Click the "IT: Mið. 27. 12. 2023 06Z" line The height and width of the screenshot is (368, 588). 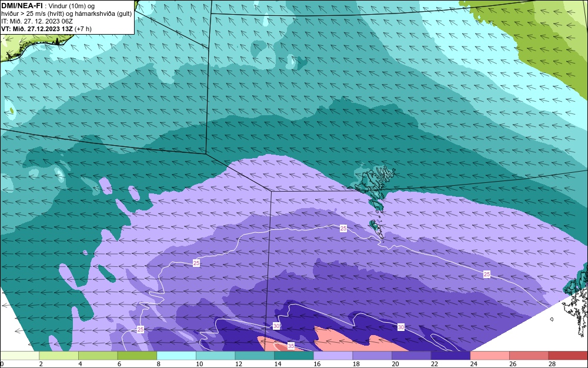tap(36, 21)
